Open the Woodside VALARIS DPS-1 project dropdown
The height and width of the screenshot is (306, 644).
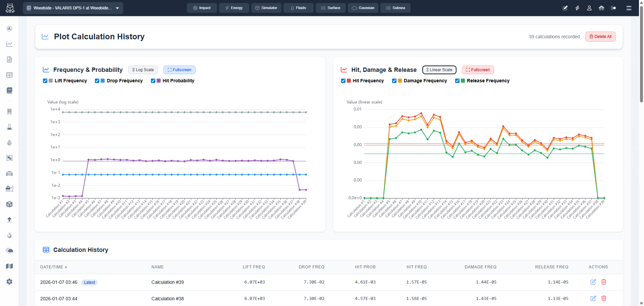(x=73, y=8)
